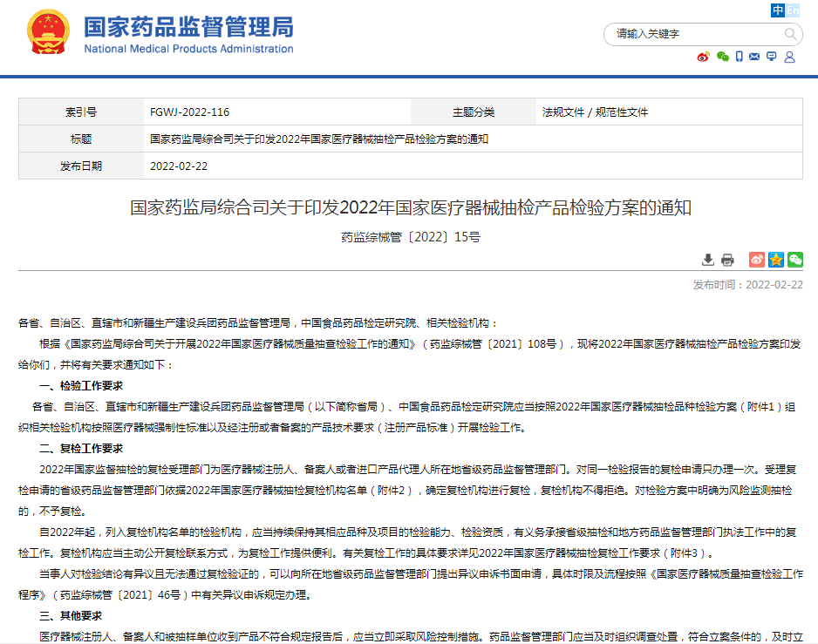The height and width of the screenshot is (644, 818).
Task: Click the 法规文件 / 规范性文件 category text
Action: pyautogui.click(x=595, y=112)
